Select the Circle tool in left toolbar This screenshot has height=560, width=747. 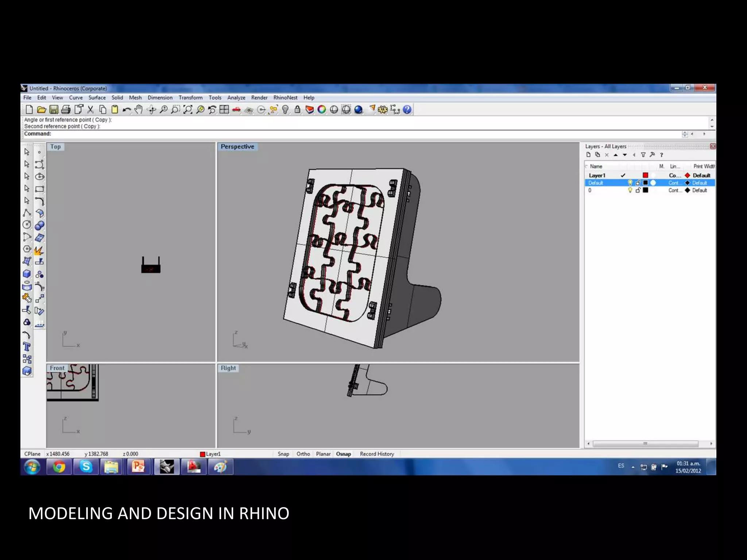(x=27, y=225)
